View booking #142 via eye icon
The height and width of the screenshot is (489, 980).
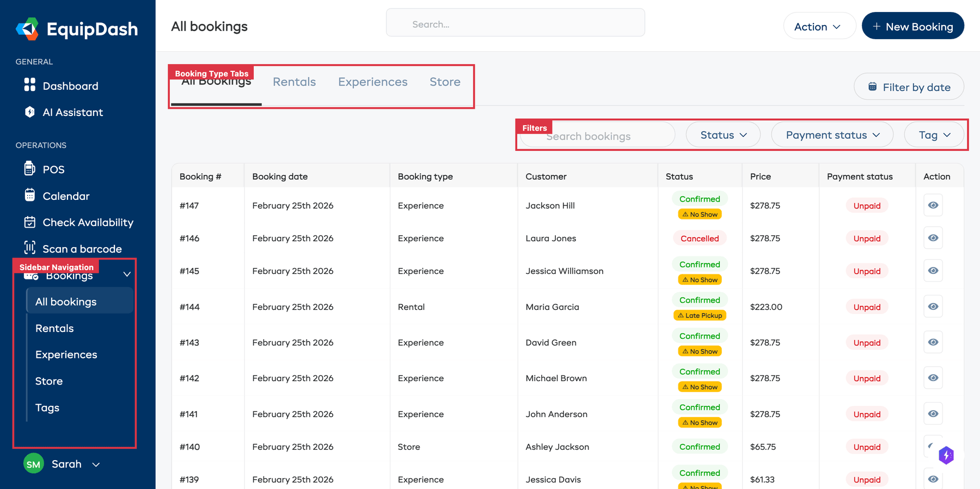coord(933,378)
